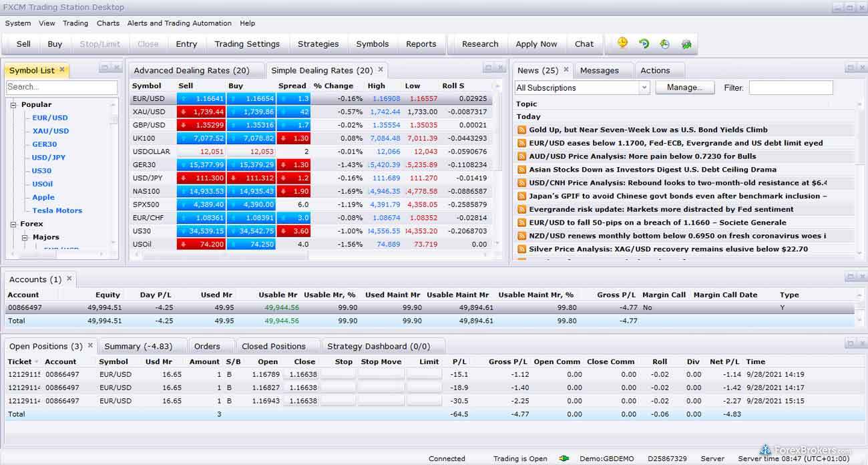Click the news Filter input field

(791, 88)
